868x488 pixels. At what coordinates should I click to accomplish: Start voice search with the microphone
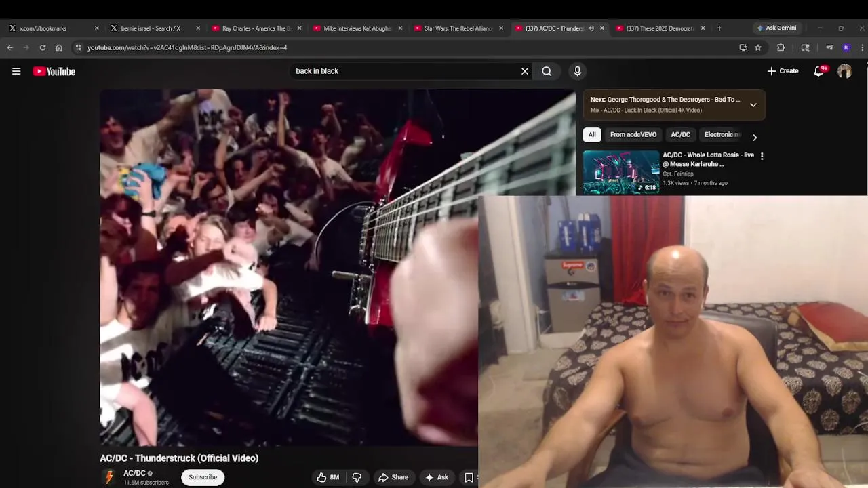tap(578, 71)
